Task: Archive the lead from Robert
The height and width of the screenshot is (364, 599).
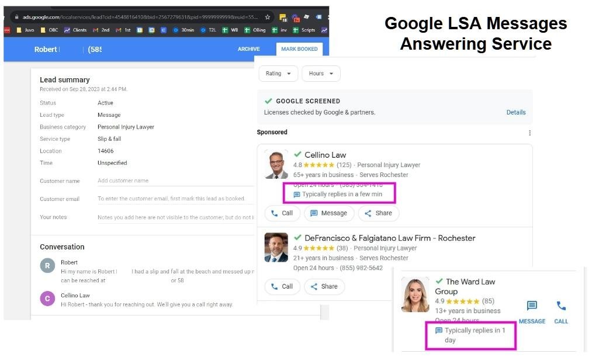Action: click(249, 49)
